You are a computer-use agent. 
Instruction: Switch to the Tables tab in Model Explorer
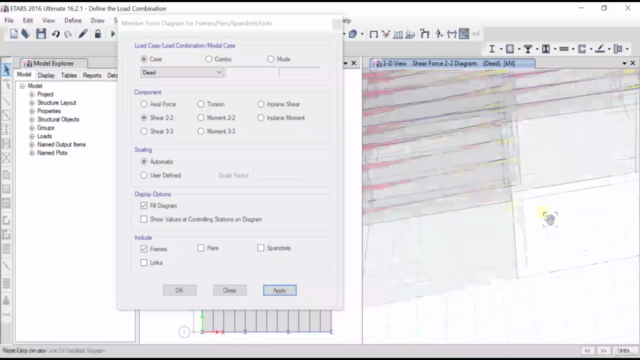(x=69, y=76)
